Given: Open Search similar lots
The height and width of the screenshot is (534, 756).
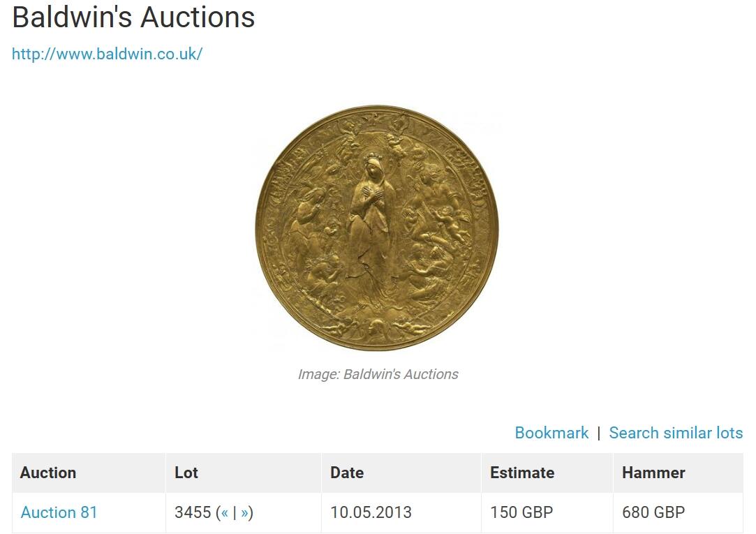Looking at the screenshot, I should pyautogui.click(x=676, y=432).
